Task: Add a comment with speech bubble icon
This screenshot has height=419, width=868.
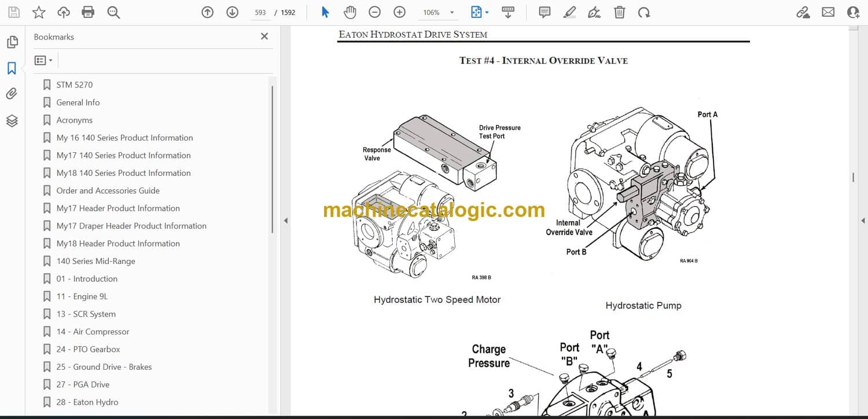Action: pyautogui.click(x=545, y=12)
